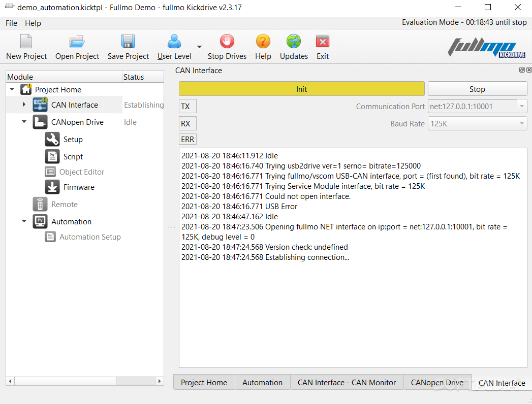532x404 pixels.
Task: Click the User Level person icon
Action: click(174, 42)
